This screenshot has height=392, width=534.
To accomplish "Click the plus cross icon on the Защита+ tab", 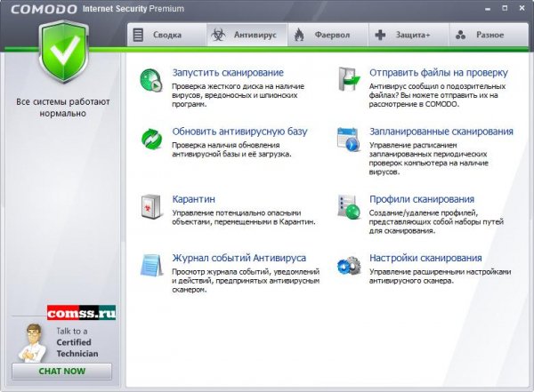I will pyautogui.click(x=380, y=35).
